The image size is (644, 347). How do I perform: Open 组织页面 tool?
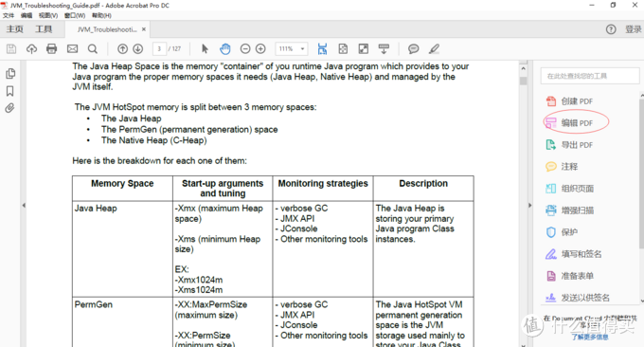tap(569, 189)
